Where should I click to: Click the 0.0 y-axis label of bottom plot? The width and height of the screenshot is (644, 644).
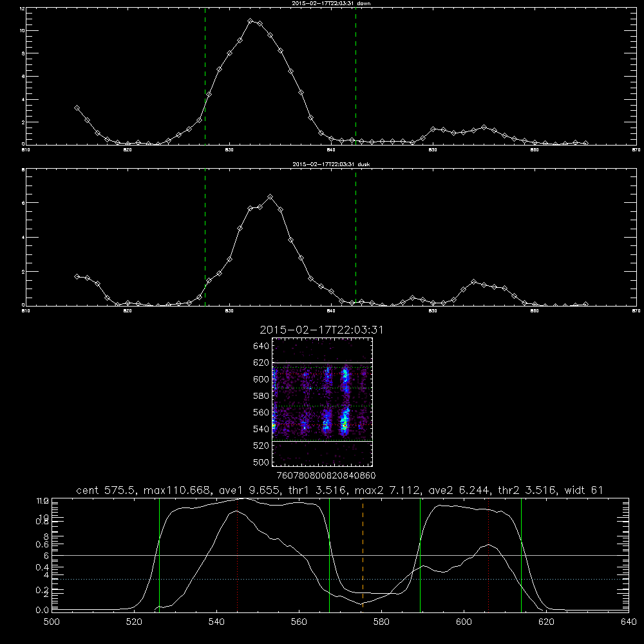[x=41, y=611]
